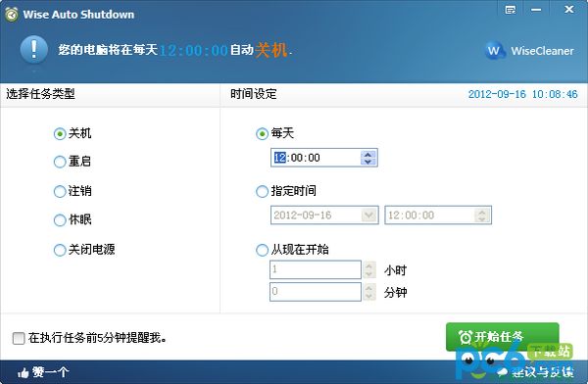588x384 pixels.
Task: Click the 分钟 minutes input field
Action: point(316,292)
